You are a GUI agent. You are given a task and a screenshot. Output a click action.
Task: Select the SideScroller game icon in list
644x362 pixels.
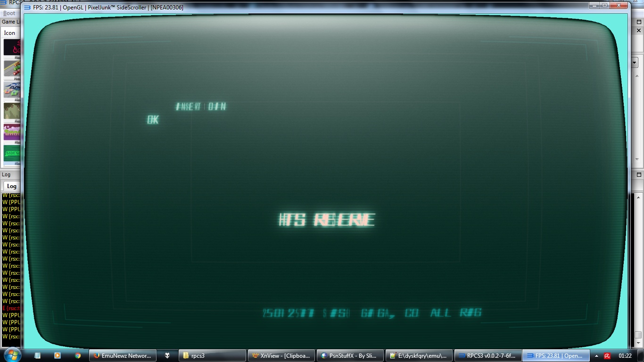[12, 153]
